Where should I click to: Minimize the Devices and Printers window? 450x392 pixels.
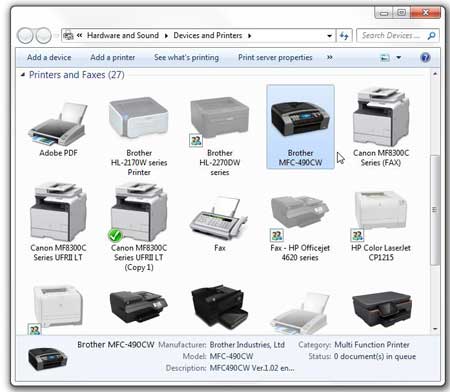point(384,13)
